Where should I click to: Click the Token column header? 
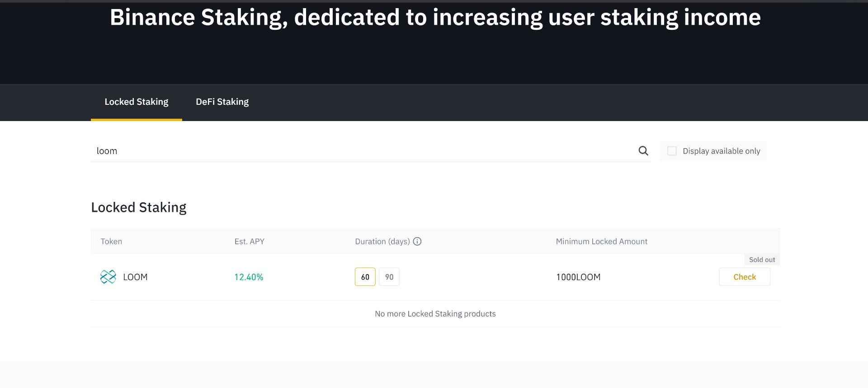pos(111,242)
